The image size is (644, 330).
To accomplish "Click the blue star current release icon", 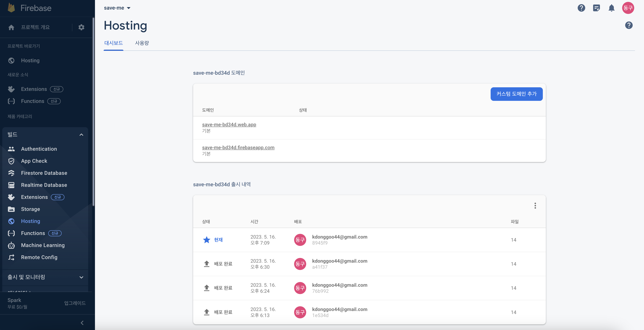I will pos(207,240).
